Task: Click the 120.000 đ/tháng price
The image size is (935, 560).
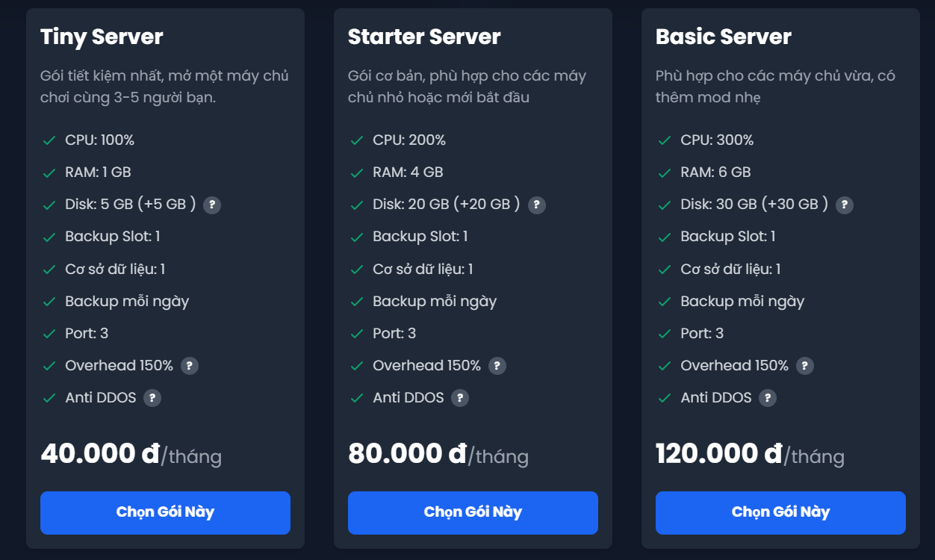Action: 750,454
